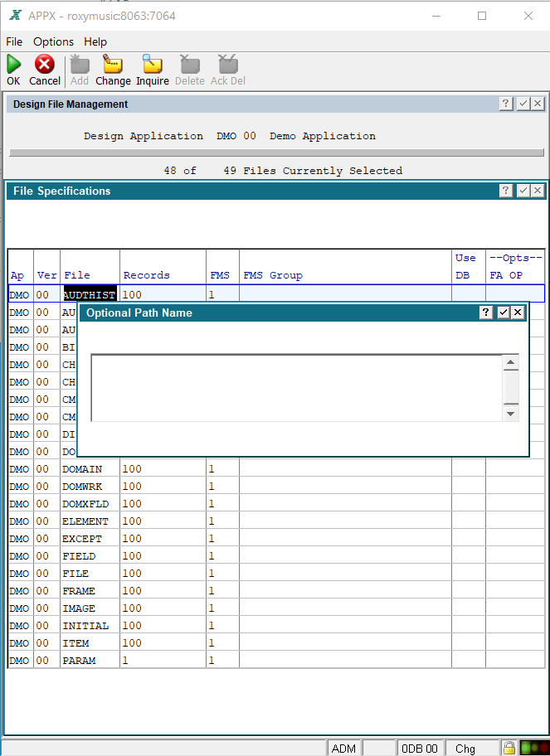Click the lock icon in status bar
550x756 pixels.
point(509,748)
